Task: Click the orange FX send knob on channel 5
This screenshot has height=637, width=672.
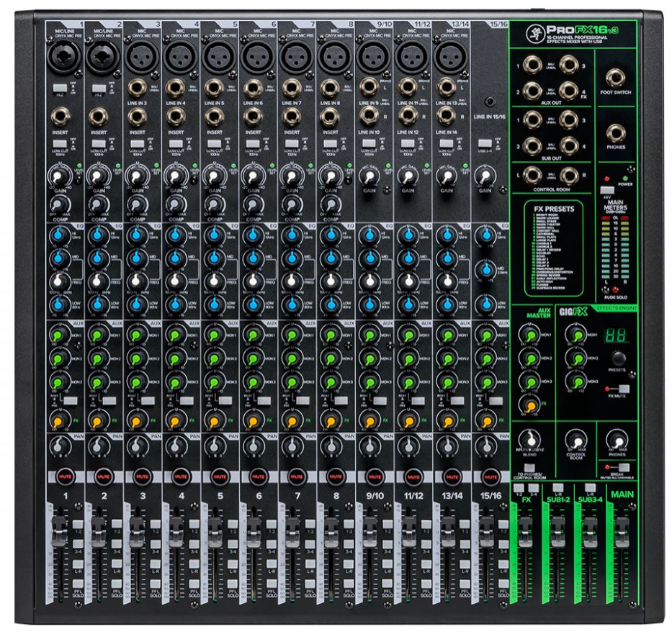Action: pyautogui.click(x=215, y=420)
